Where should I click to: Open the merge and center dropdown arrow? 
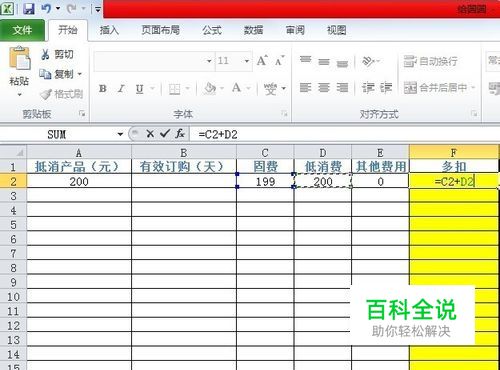click(x=473, y=88)
